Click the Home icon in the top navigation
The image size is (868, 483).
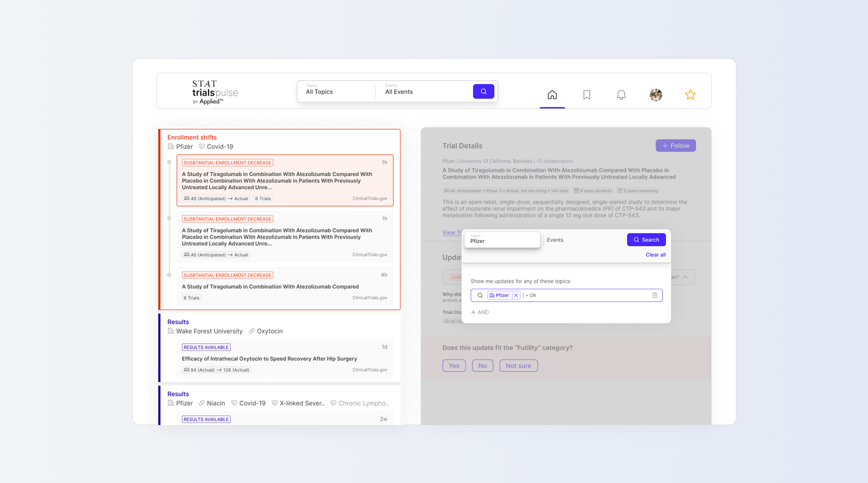552,95
